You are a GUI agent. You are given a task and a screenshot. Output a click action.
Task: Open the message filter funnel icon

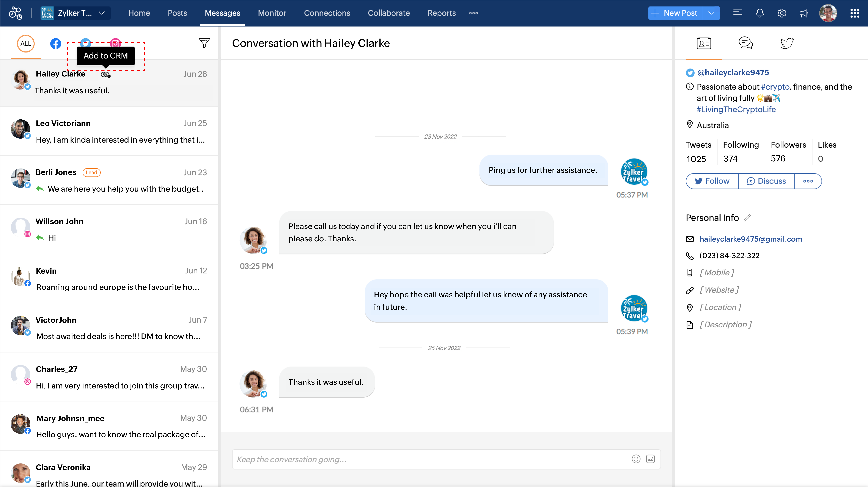204,43
